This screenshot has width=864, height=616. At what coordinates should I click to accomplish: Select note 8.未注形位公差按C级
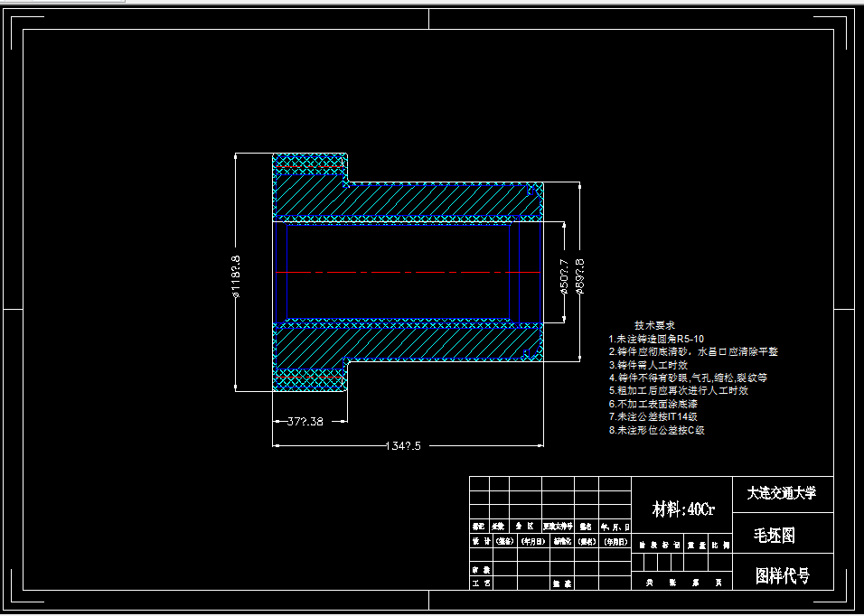pyautogui.click(x=657, y=430)
